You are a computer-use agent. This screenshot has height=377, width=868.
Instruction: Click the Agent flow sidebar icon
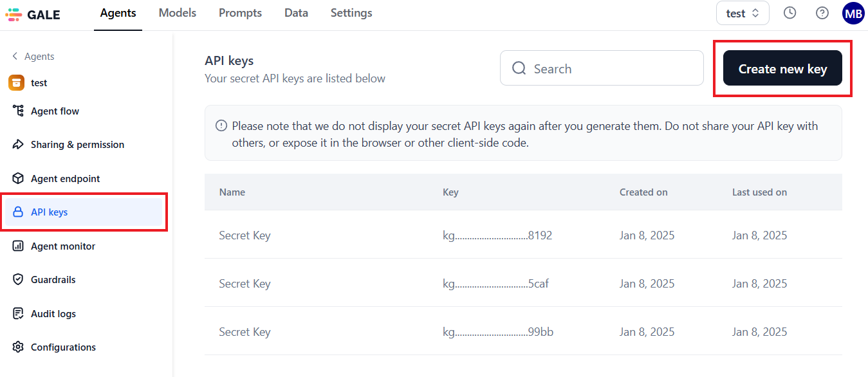19,111
